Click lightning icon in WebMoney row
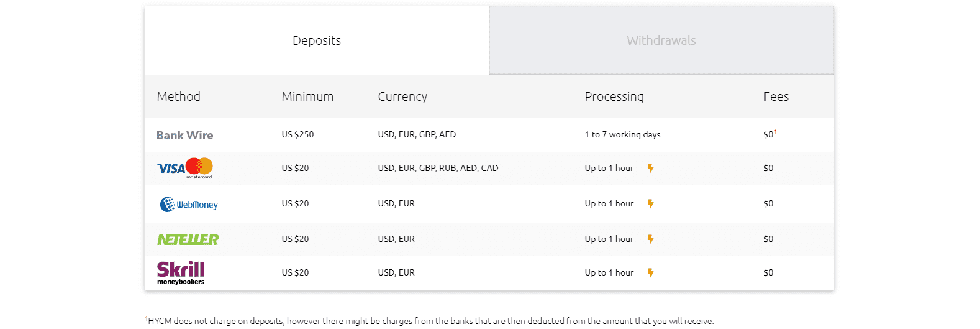The width and height of the screenshot is (980, 329). coord(650,203)
